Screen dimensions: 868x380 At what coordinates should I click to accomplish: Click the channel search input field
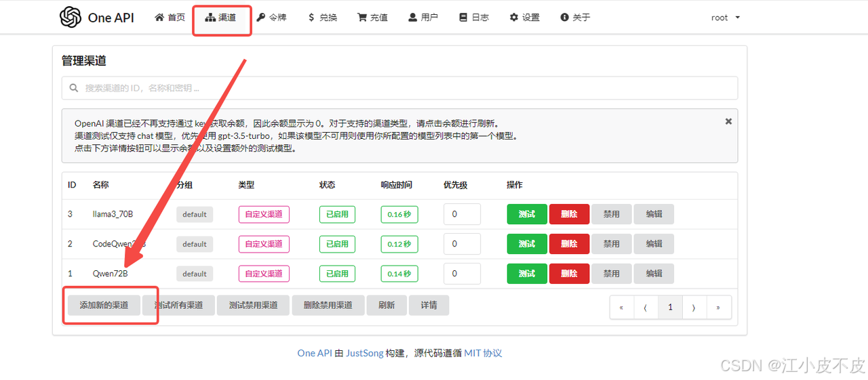pos(399,88)
